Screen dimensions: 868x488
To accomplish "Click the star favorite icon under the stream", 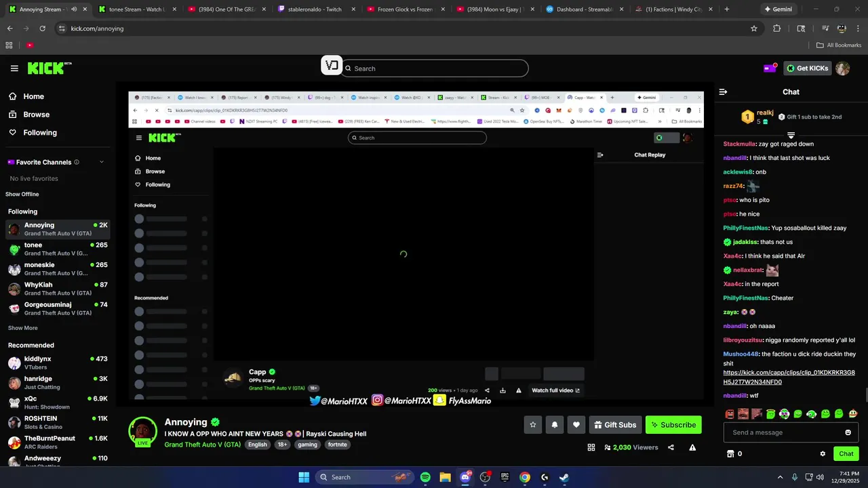I will point(533,425).
